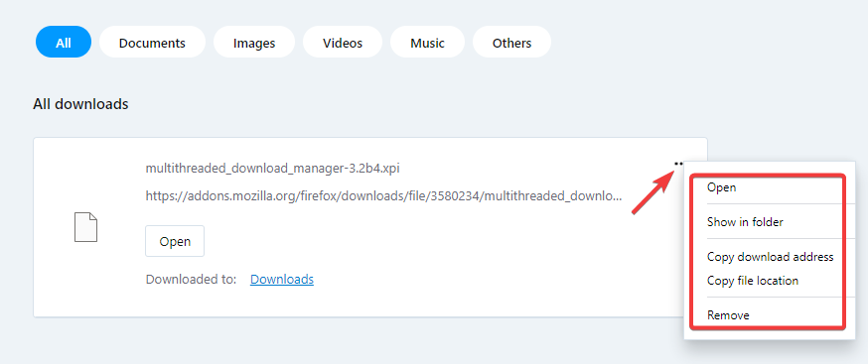
Task: Click the generic file type icon
Action: tap(85, 227)
